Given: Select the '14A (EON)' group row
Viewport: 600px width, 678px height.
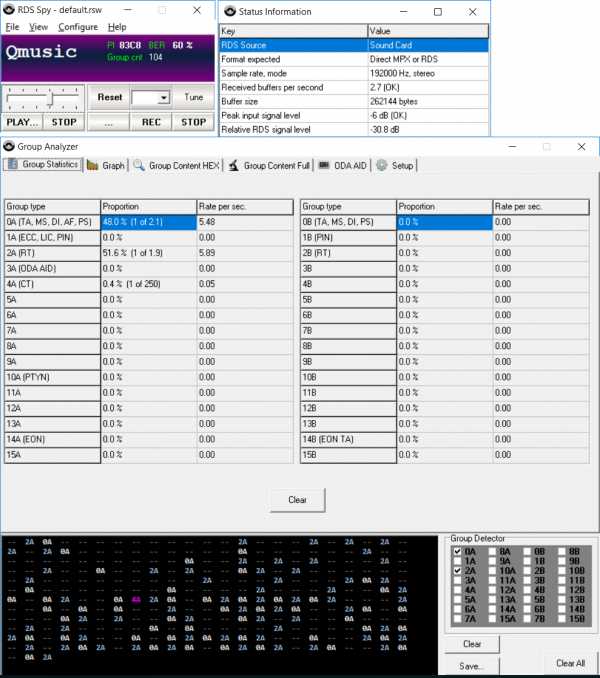Looking at the screenshot, I should pos(149,439).
